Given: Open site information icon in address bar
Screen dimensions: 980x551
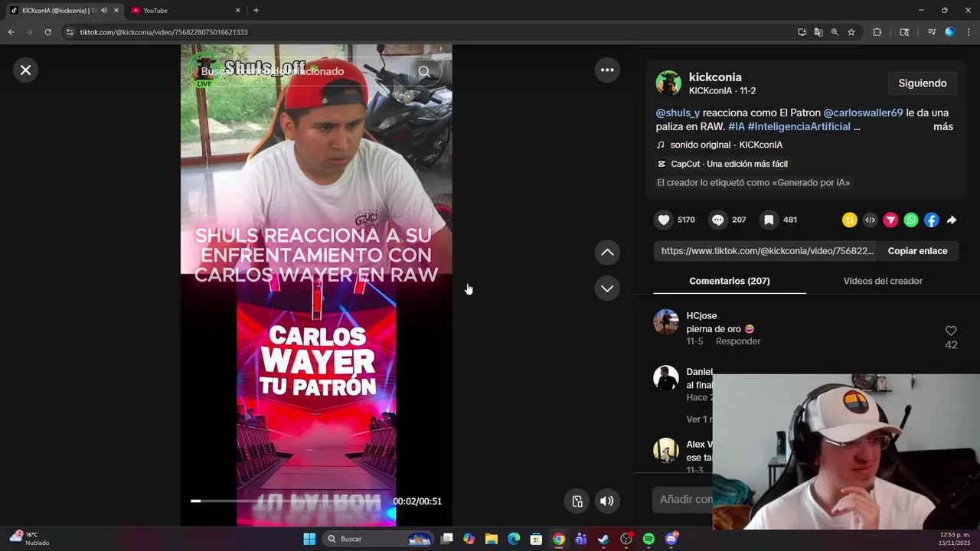Looking at the screenshot, I should coord(70,32).
